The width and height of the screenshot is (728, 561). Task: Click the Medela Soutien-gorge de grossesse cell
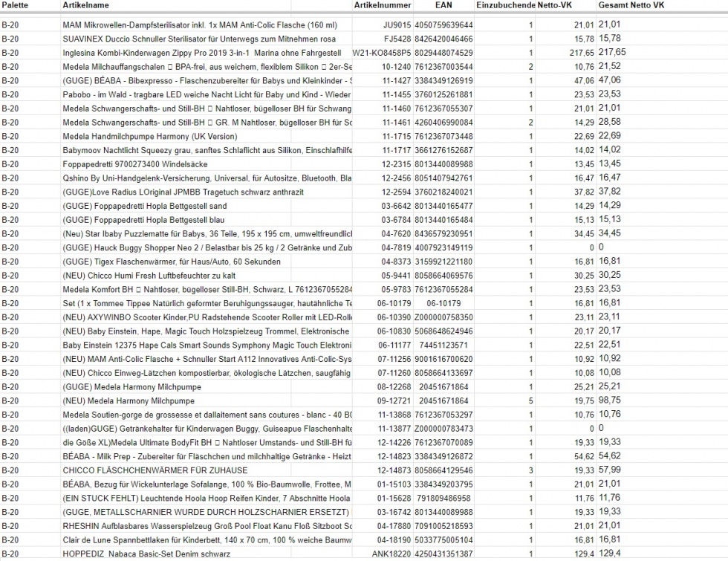coord(207,415)
